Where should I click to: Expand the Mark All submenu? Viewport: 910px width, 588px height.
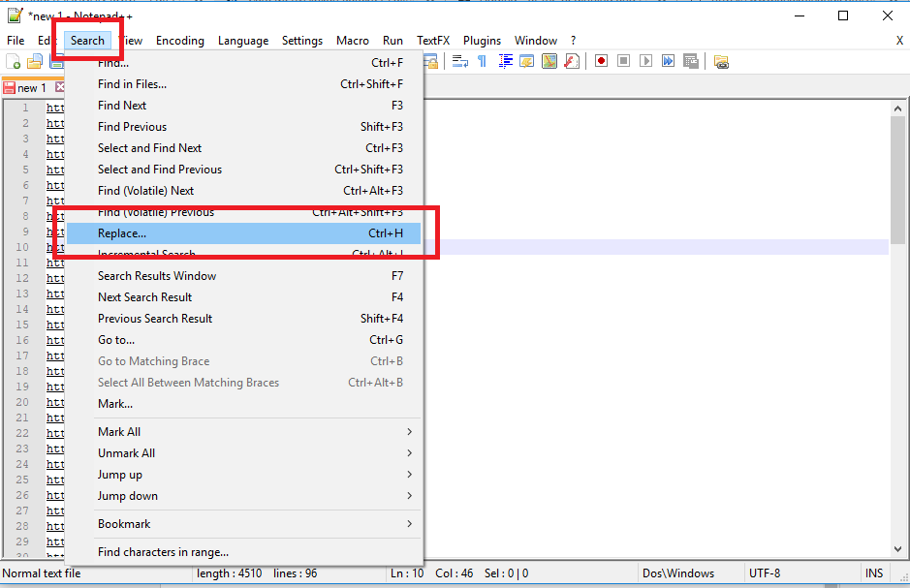point(244,432)
